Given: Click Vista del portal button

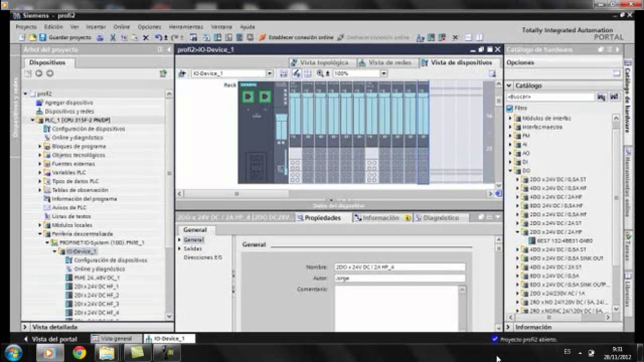Looking at the screenshot, I should 50,339.
